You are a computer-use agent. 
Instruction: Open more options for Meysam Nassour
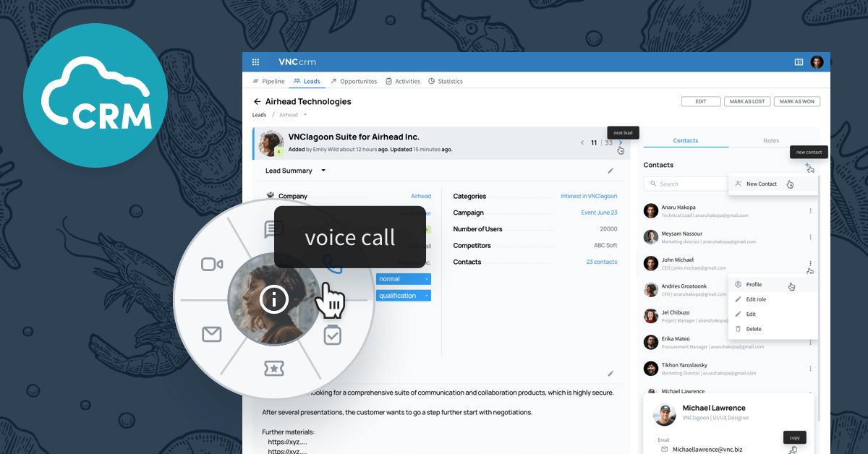(x=810, y=237)
